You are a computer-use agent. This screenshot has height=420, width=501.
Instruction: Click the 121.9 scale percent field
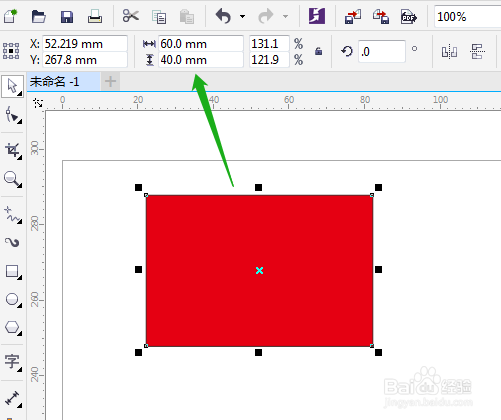click(269, 60)
